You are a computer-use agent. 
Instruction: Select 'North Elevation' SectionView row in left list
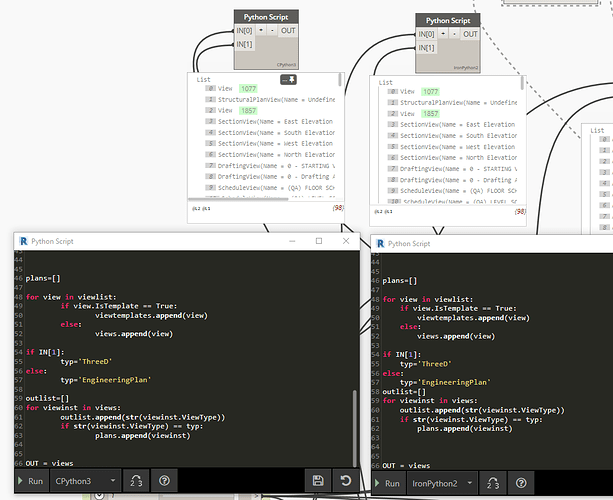point(271,154)
